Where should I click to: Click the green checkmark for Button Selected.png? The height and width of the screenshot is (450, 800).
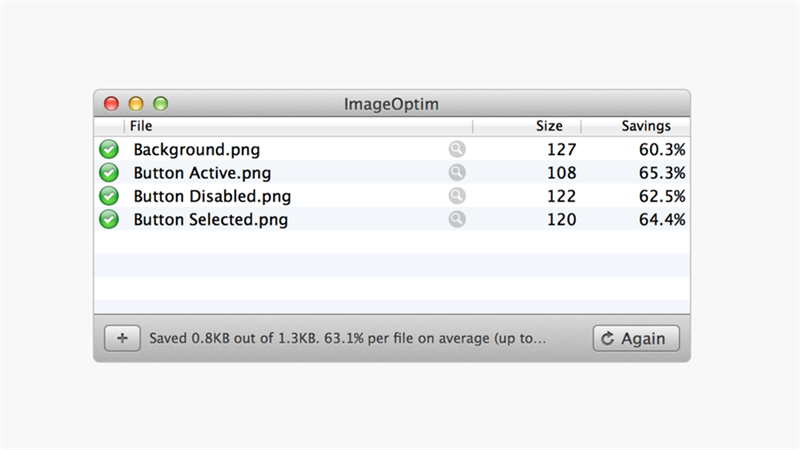click(x=109, y=219)
